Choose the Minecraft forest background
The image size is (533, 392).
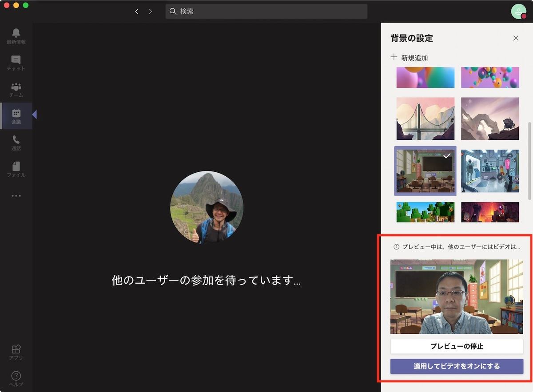coord(426,212)
